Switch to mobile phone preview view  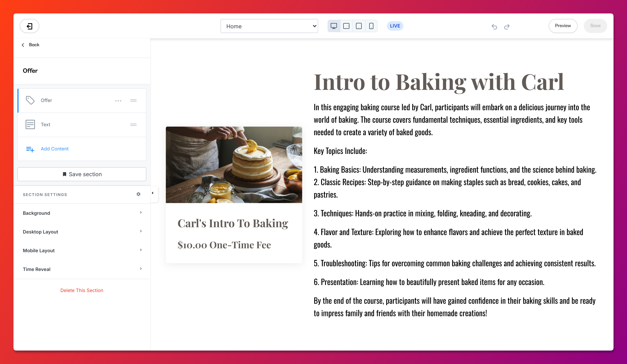[x=371, y=26]
